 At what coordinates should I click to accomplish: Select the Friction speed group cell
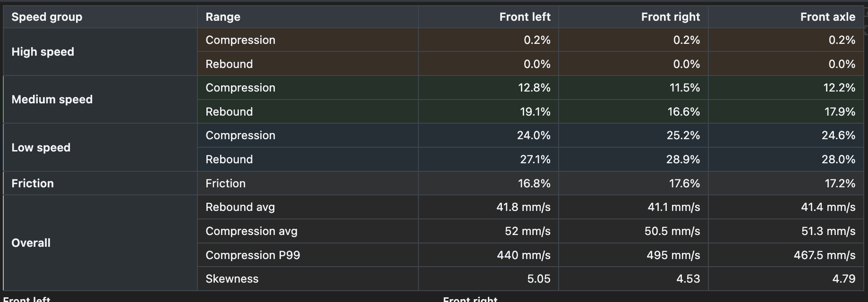(x=100, y=183)
